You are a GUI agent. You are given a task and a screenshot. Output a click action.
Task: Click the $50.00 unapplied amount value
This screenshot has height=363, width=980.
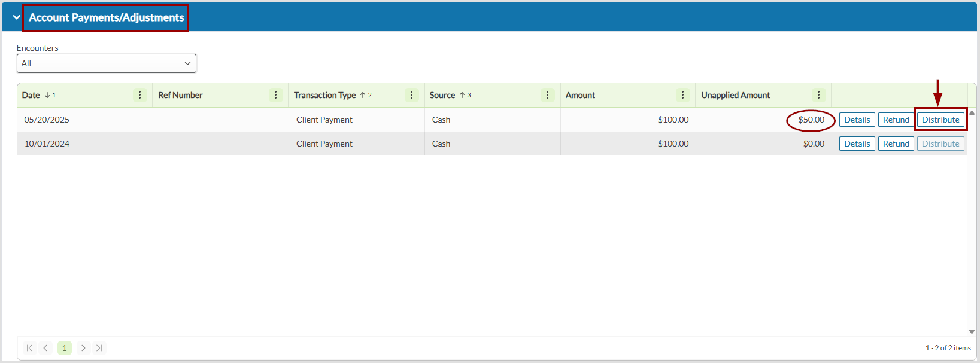pos(811,120)
